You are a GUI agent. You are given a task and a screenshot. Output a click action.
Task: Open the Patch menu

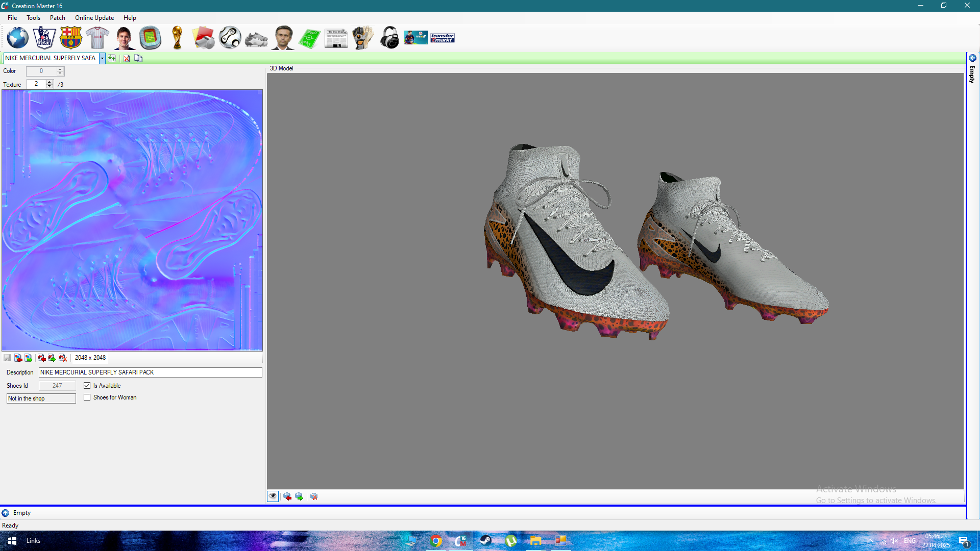(58, 18)
